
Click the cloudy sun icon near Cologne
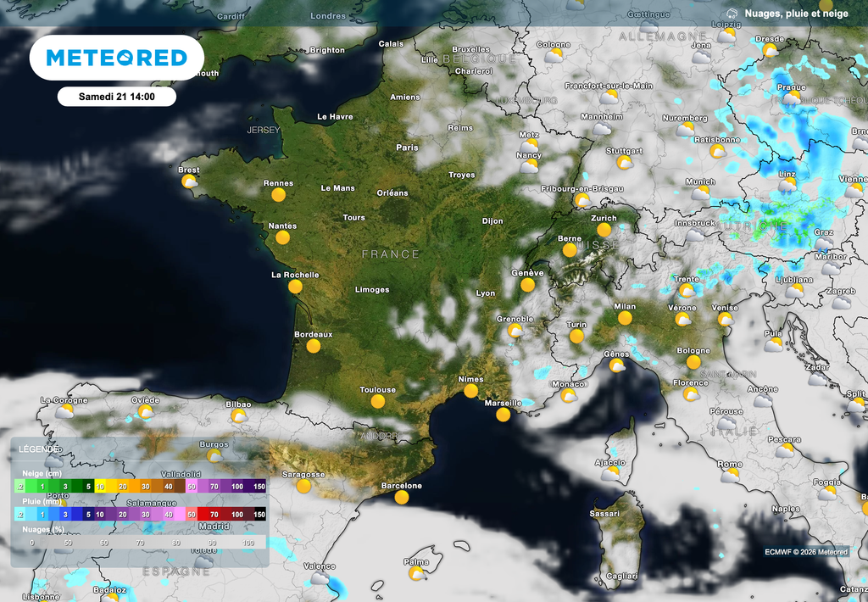pyautogui.click(x=553, y=53)
